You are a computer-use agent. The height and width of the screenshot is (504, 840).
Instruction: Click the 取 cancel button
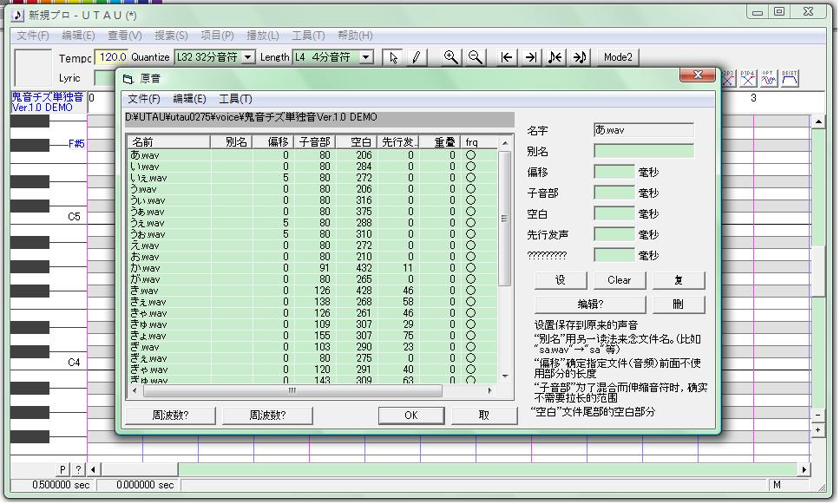click(x=483, y=416)
